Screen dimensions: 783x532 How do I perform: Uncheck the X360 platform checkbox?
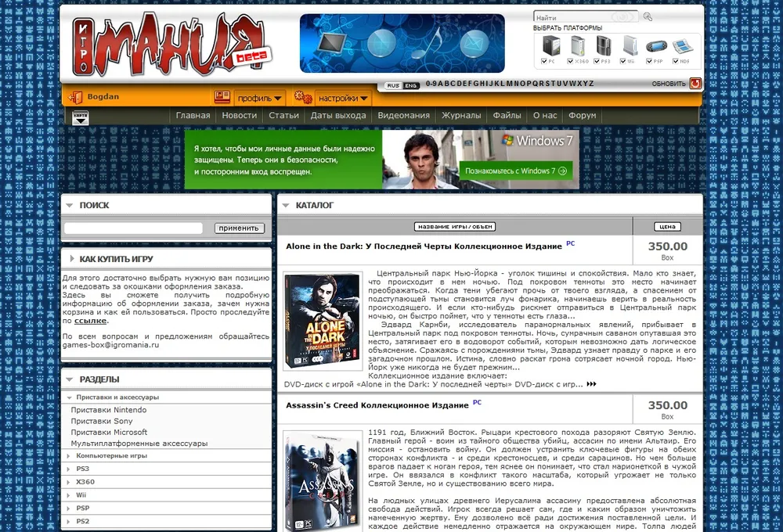point(570,61)
